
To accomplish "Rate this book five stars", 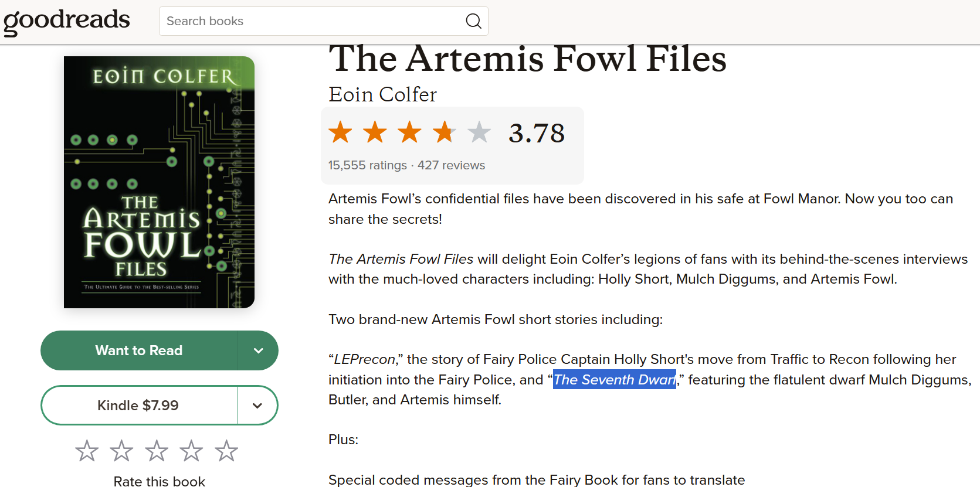I will (226, 451).
